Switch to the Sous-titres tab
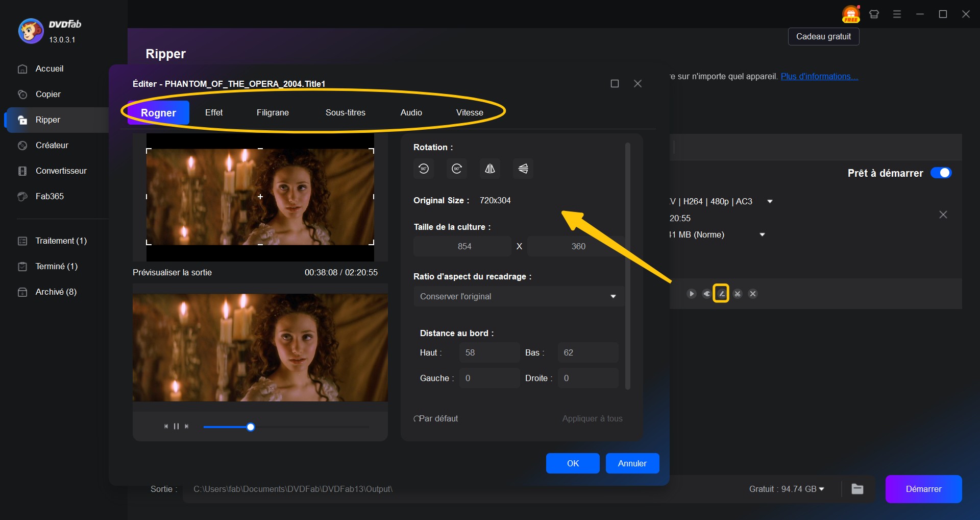Image resolution: width=980 pixels, height=520 pixels. (x=346, y=112)
